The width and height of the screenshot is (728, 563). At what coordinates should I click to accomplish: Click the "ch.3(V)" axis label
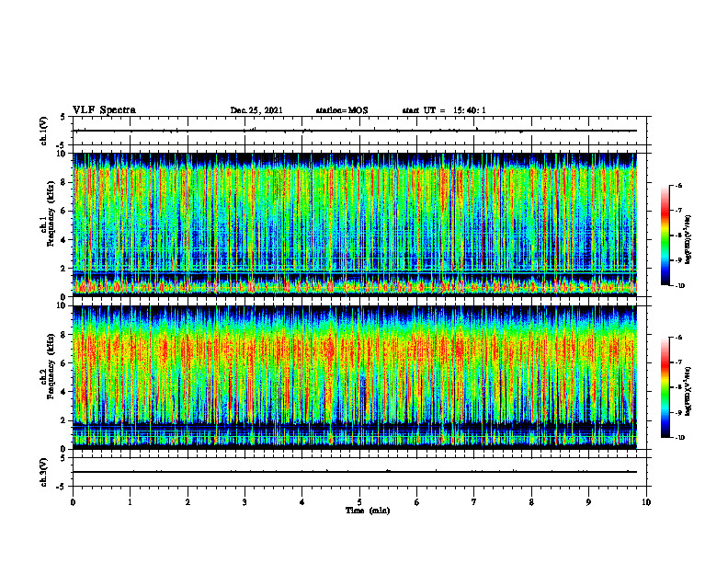tap(43, 472)
